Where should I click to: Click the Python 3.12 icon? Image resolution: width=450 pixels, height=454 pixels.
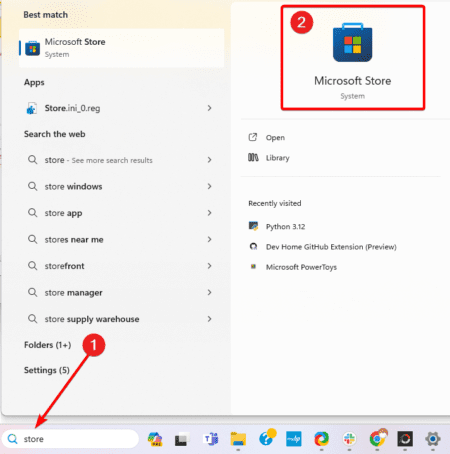pos(253,226)
